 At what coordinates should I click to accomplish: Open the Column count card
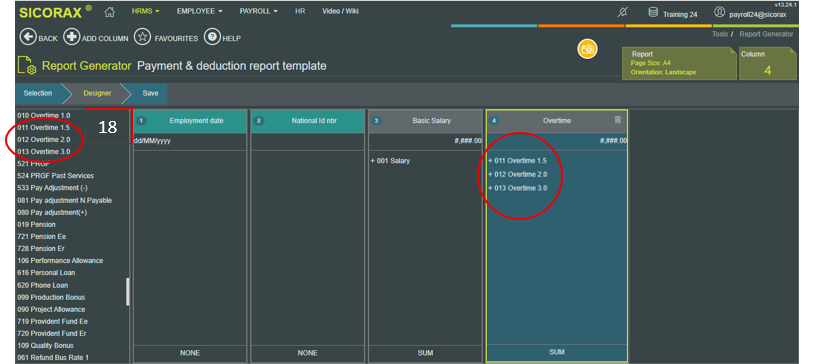[768, 63]
